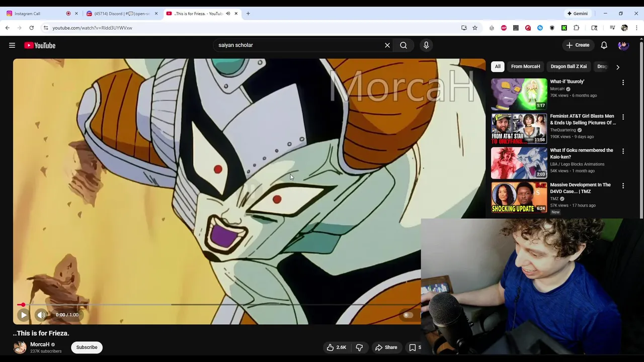Open options for D4VD Case video
644x362 pixels.
[x=623, y=186]
